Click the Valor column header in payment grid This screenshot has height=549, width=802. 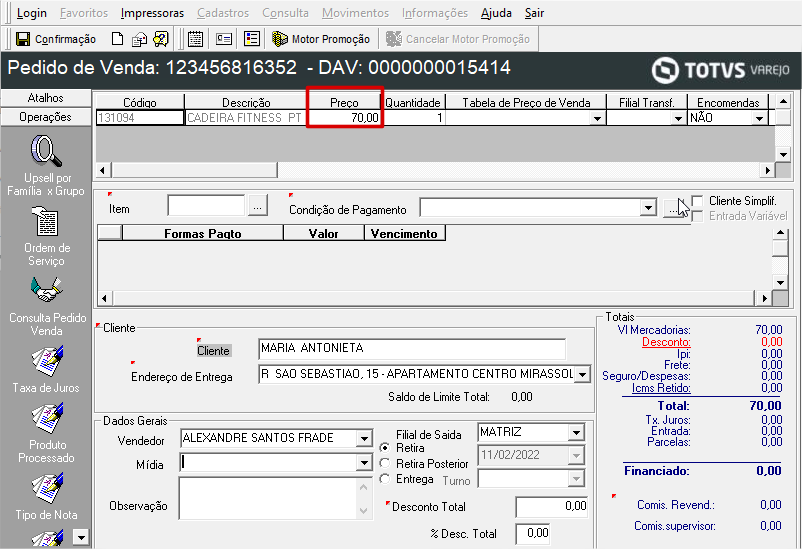[x=323, y=233]
